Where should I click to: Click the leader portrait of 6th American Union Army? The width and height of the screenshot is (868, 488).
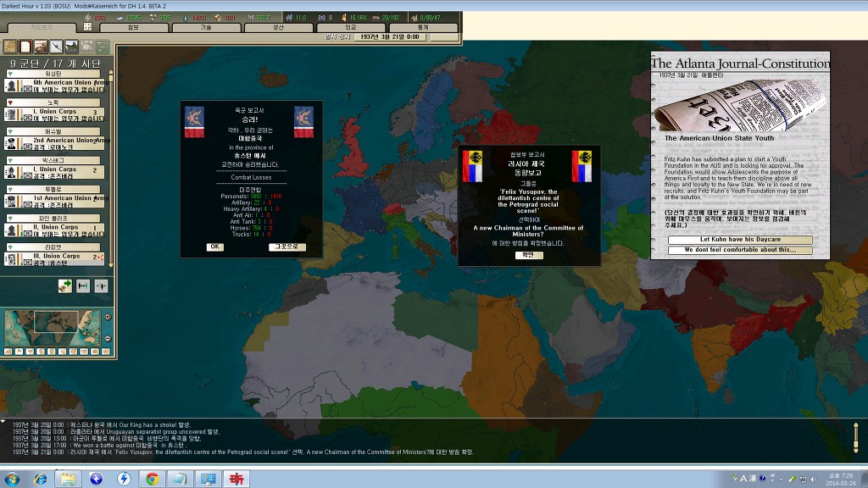(11, 86)
